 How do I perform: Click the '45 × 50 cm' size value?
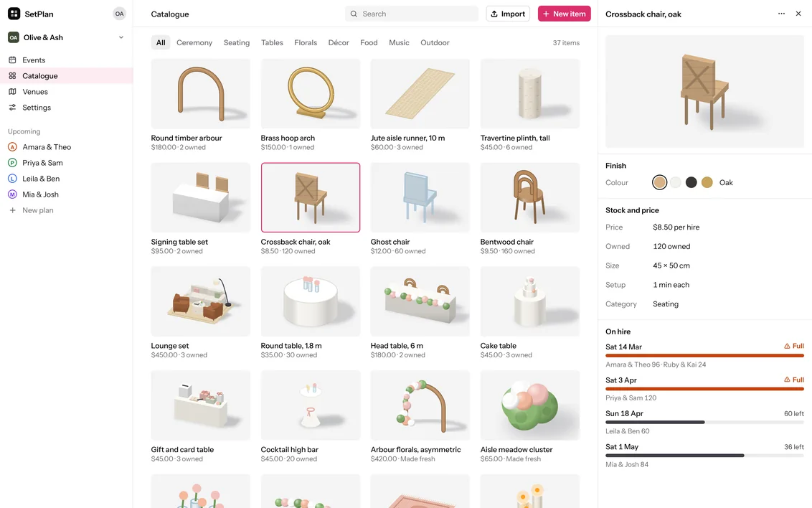pos(671,265)
